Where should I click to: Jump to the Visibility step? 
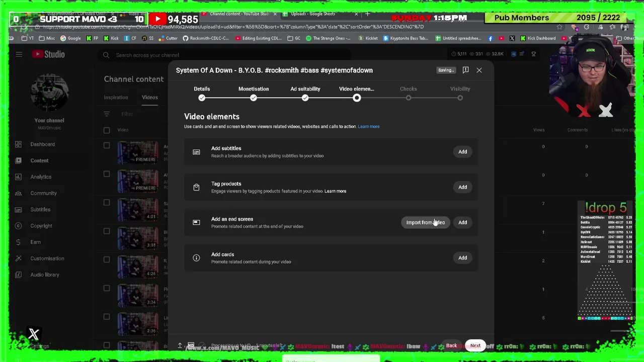460,93
